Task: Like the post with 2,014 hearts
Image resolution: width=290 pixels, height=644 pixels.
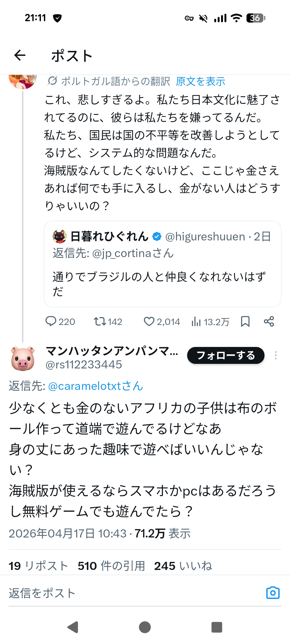Action: click(x=149, y=321)
